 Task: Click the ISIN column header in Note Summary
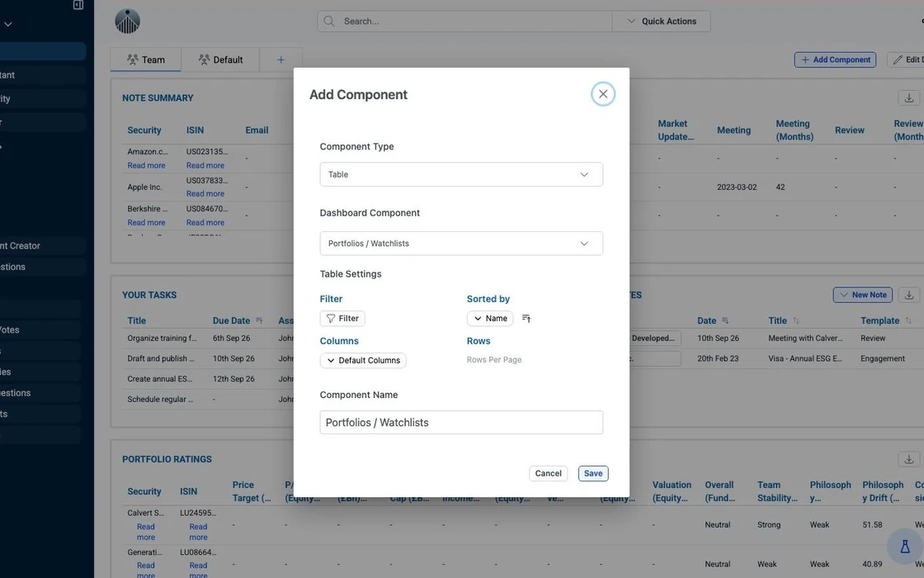pos(195,130)
